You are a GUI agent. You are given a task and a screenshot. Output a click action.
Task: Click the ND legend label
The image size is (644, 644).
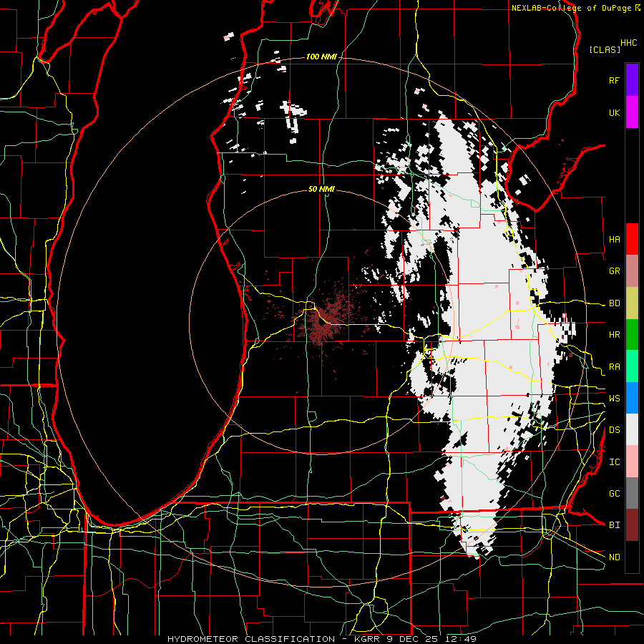[x=614, y=557]
